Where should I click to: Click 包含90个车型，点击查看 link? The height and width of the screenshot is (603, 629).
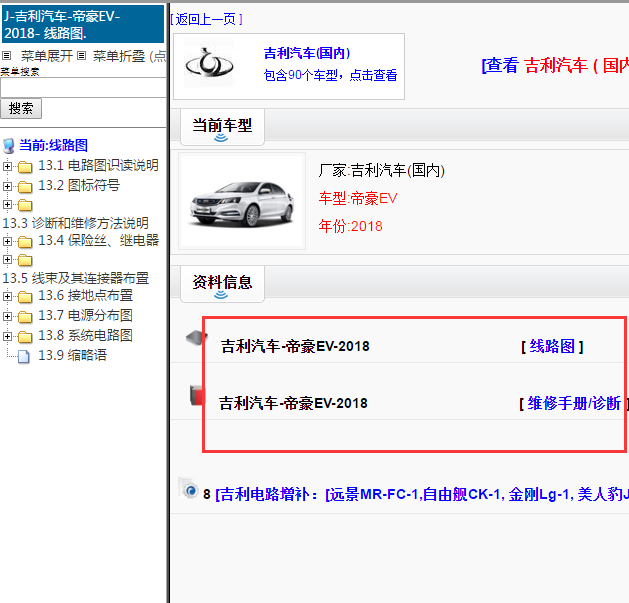pos(331,75)
